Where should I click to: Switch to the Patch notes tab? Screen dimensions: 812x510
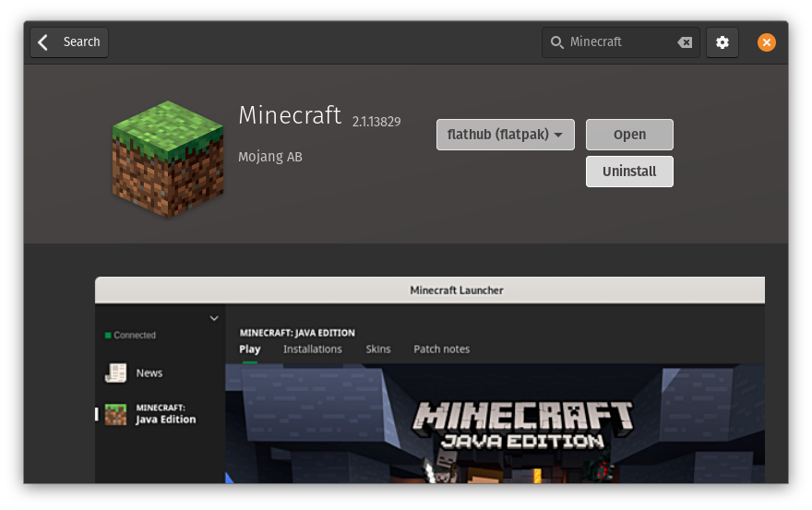[x=442, y=350]
